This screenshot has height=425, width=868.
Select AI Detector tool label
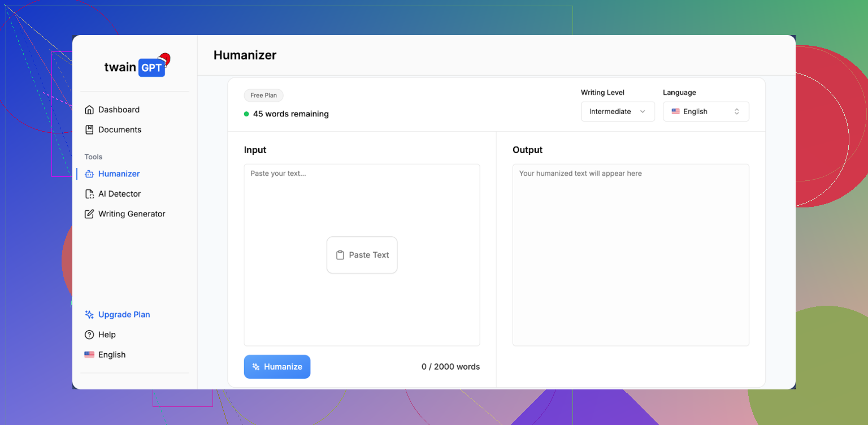coord(119,194)
